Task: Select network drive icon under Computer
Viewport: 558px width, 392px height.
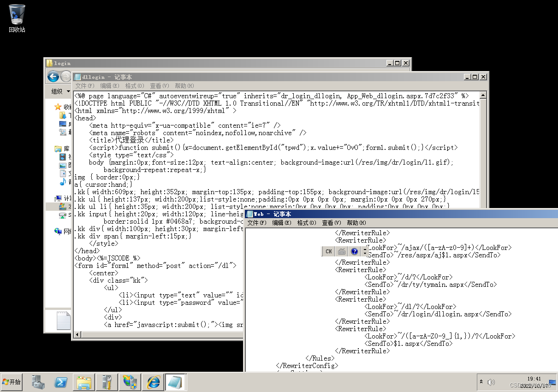Action: pos(63,215)
